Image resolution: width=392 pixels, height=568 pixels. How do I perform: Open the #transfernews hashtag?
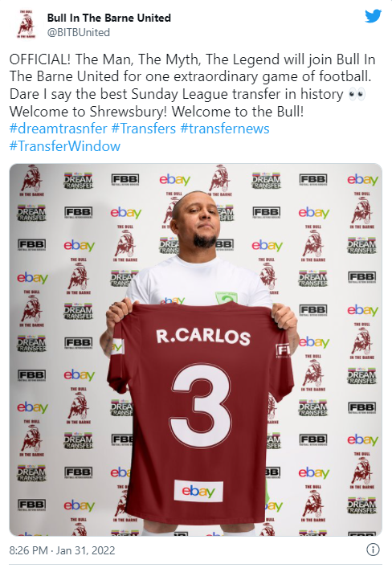225,129
